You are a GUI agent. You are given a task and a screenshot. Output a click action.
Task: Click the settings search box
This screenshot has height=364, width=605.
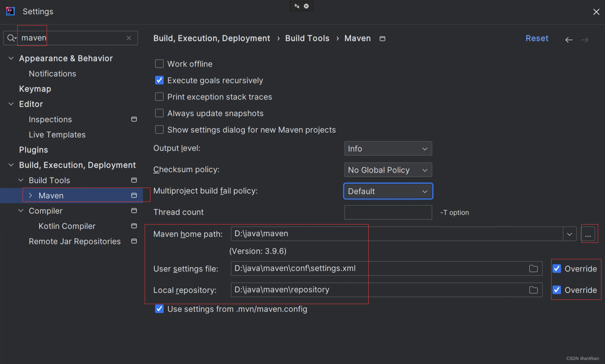coord(70,38)
